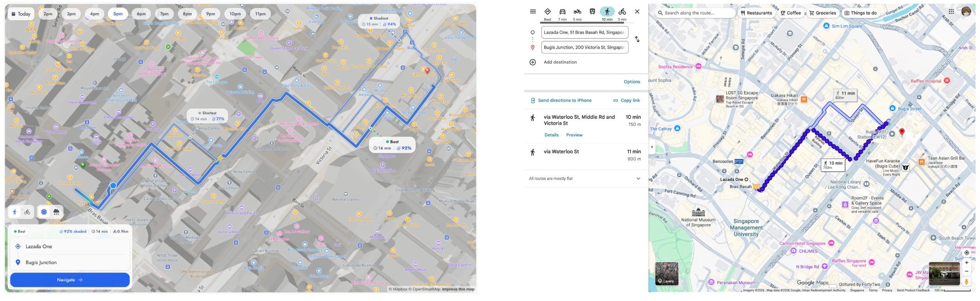
Task: Select the 6pm time chip
Action: [x=141, y=14]
